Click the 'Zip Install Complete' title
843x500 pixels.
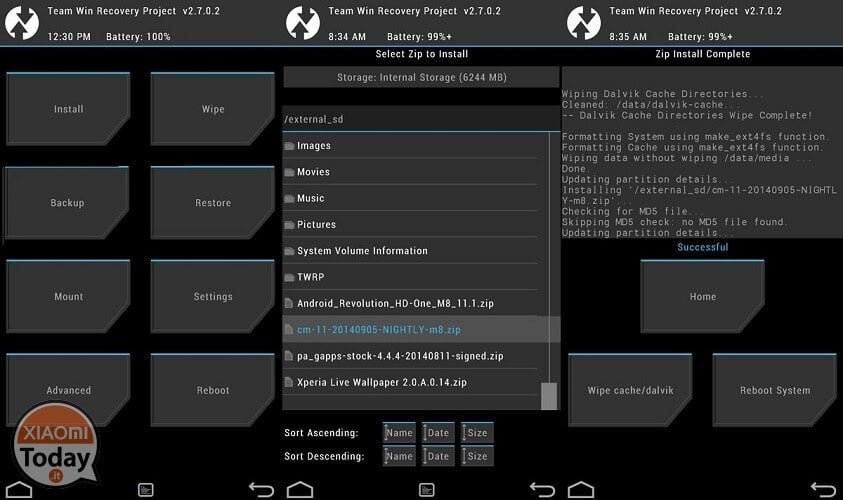click(x=703, y=54)
